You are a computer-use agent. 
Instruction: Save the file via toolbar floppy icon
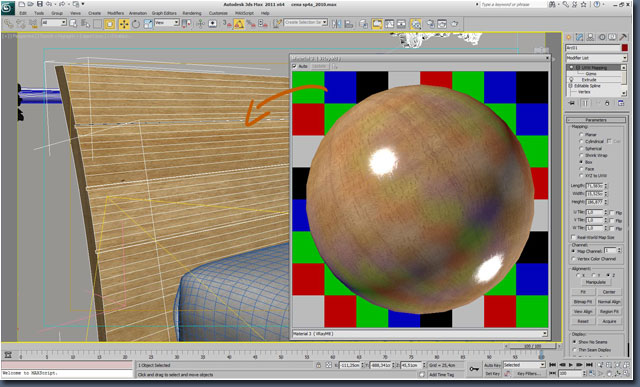pyautogui.click(x=40, y=4)
